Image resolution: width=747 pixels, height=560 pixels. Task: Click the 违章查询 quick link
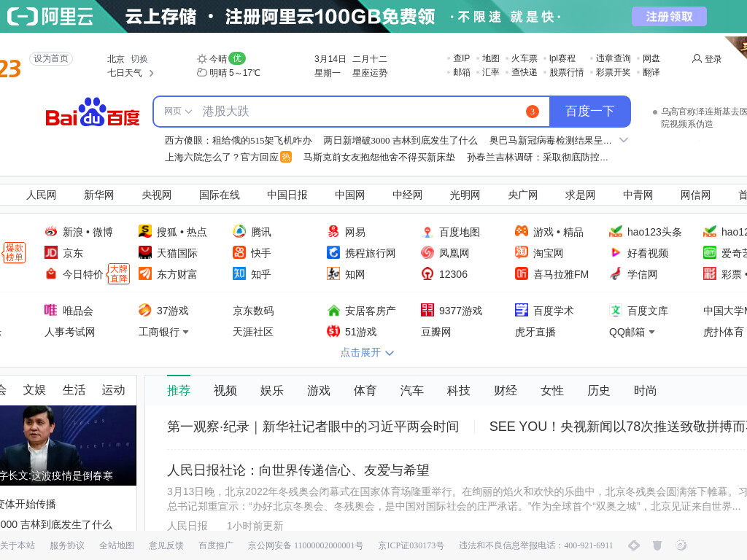pyautogui.click(x=613, y=58)
